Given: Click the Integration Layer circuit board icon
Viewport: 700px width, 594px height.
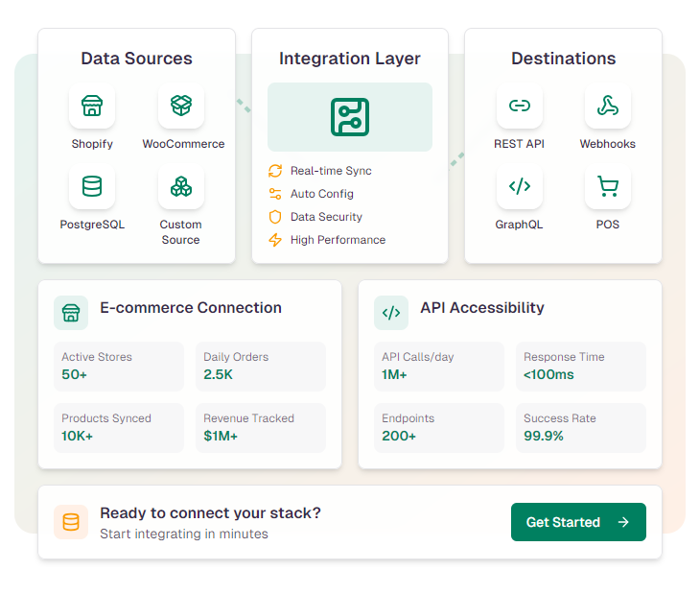Looking at the screenshot, I should pos(350,117).
